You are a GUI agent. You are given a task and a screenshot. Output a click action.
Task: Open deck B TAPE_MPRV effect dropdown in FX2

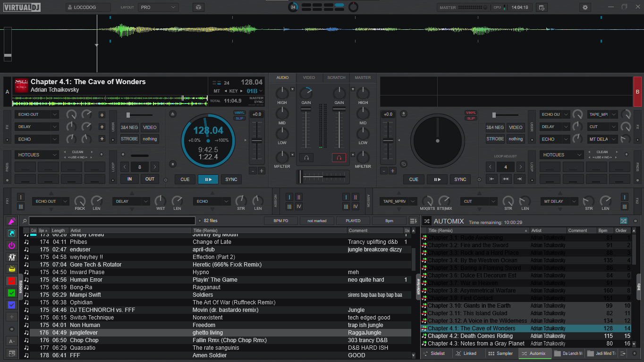pos(398,201)
